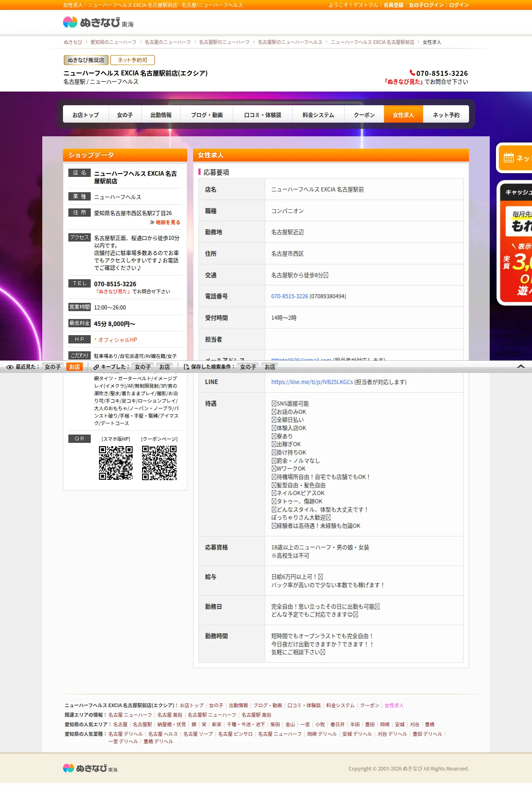Switch to the 出勤情報 tab

[x=161, y=115]
